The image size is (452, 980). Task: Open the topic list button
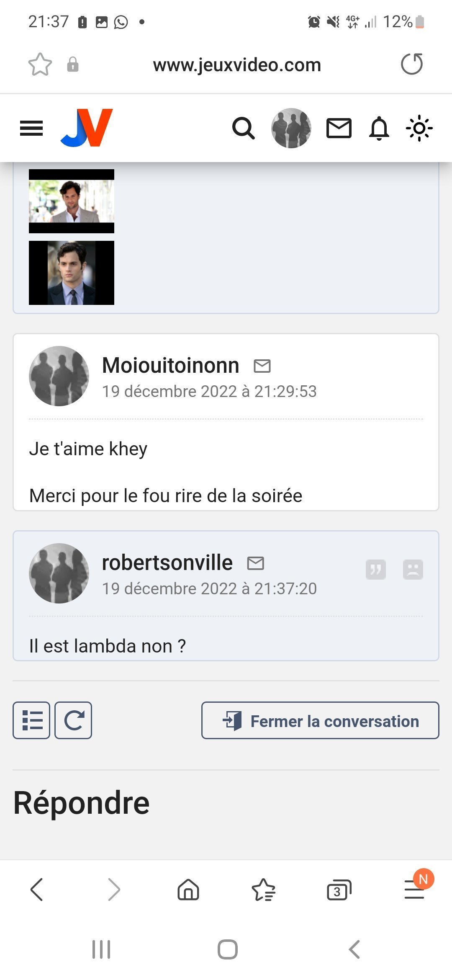[x=31, y=720]
